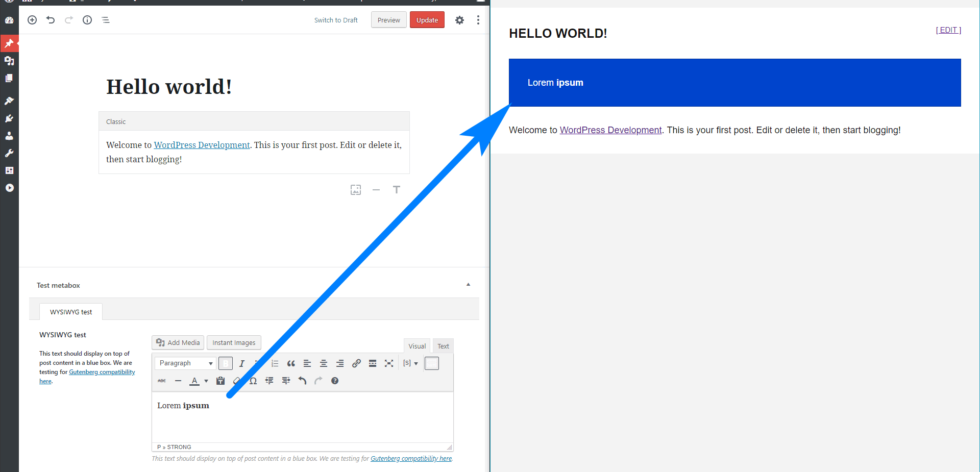Toggle the settings sidebar gear icon
This screenshot has width=980, height=472.
click(459, 20)
